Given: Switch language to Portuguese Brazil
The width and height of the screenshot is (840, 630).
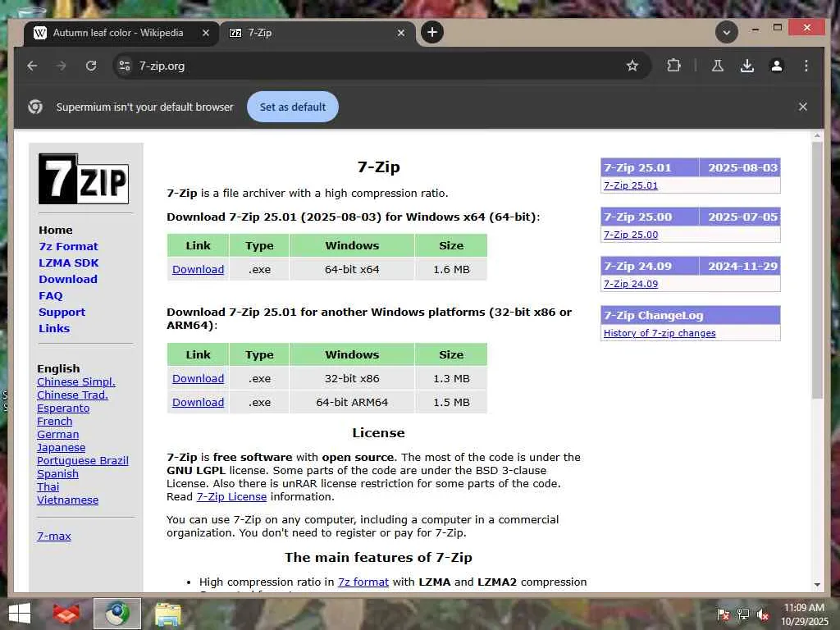Looking at the screenshot, I should [83, 461].
